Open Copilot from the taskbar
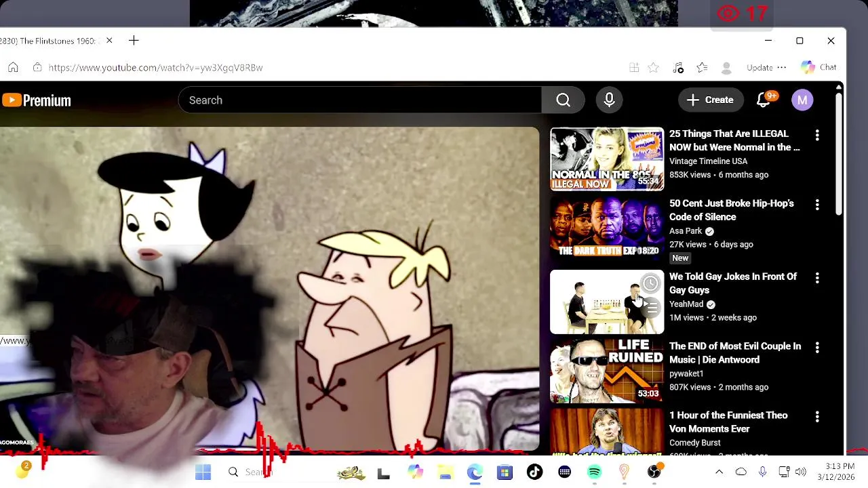 point(415,472)
